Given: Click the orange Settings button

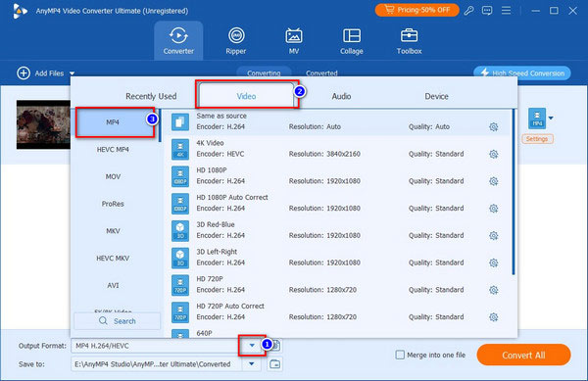Looking at the screenshot, I should [x=537, y=139].
